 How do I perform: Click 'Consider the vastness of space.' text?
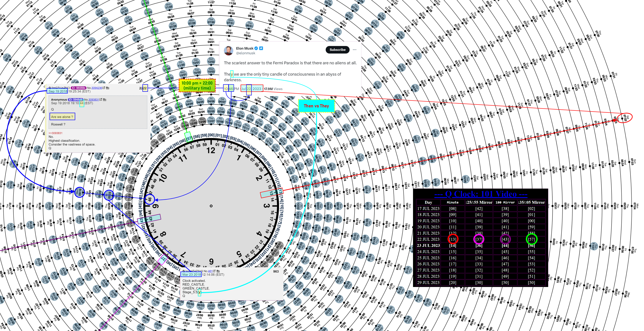72,144
